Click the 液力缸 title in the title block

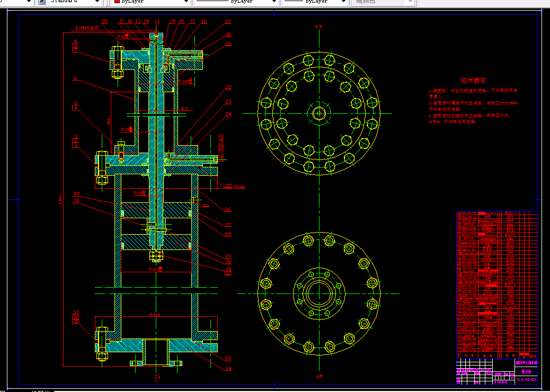pyautogui.click(x=526, y=371)
